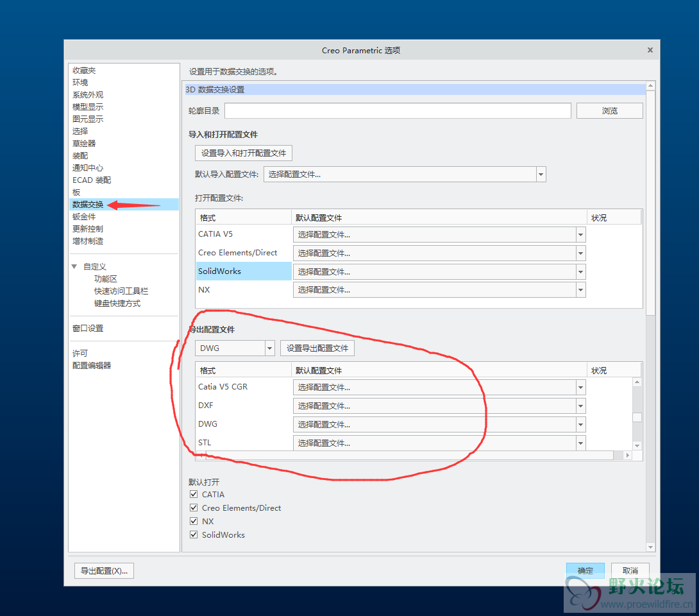Select NX row in open profiles table
The height and width of the screenshot is (616, 699).
[x=244, y=290]
